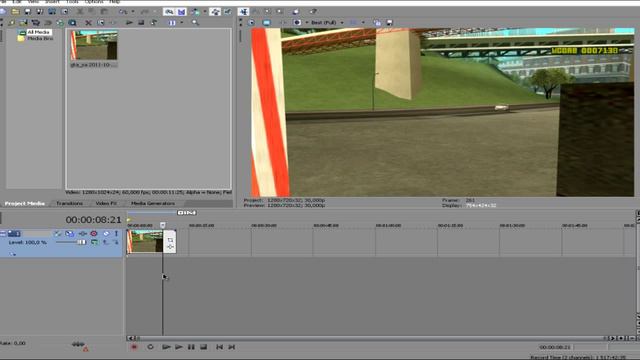Toggle Lock Envelopes to Events
Viewport: 640px width, 360px height.
tap(215, 11)
